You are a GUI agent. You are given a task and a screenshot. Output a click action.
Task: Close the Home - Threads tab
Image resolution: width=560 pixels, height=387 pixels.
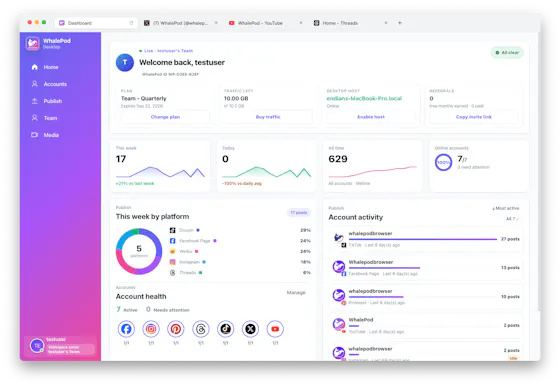(386, 23)
